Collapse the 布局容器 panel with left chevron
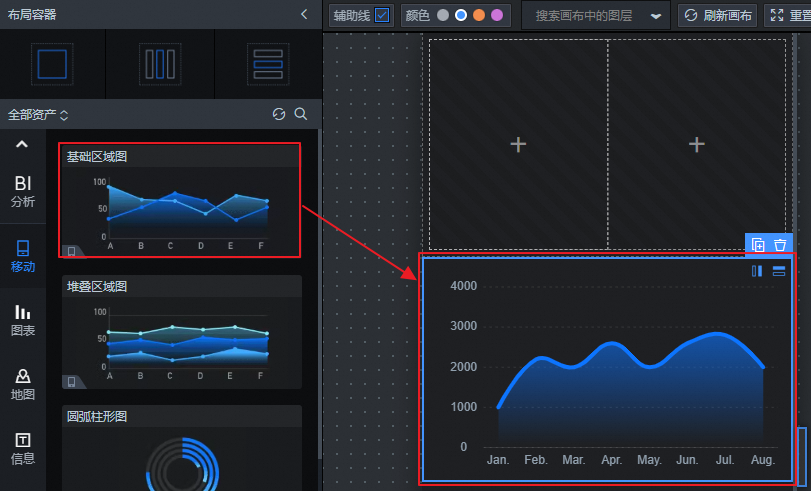The width and height of the screenshot is (811, 491). pos(304,14)
